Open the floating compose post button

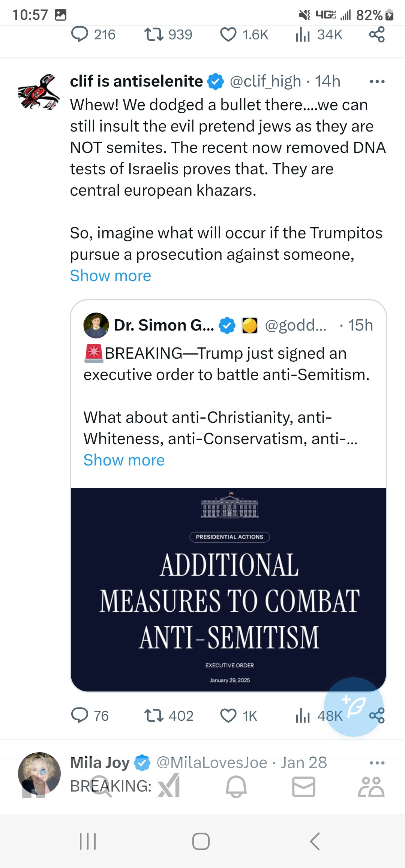click(353, 706)
